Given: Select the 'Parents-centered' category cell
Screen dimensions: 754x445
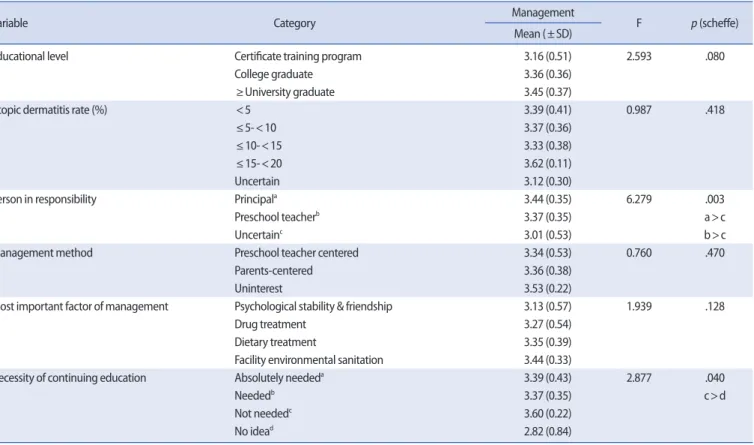Looking at the screenshot, I should click(x=273, y=271).
